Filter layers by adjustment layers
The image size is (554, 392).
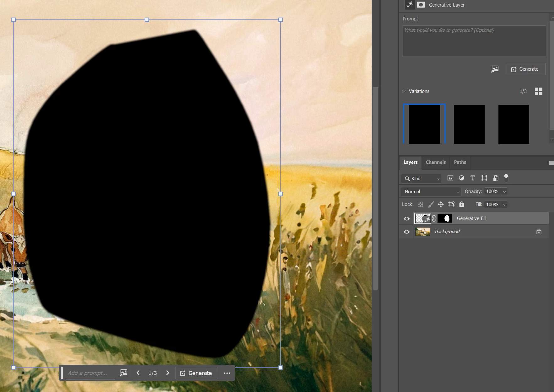(x=461, y=178)
